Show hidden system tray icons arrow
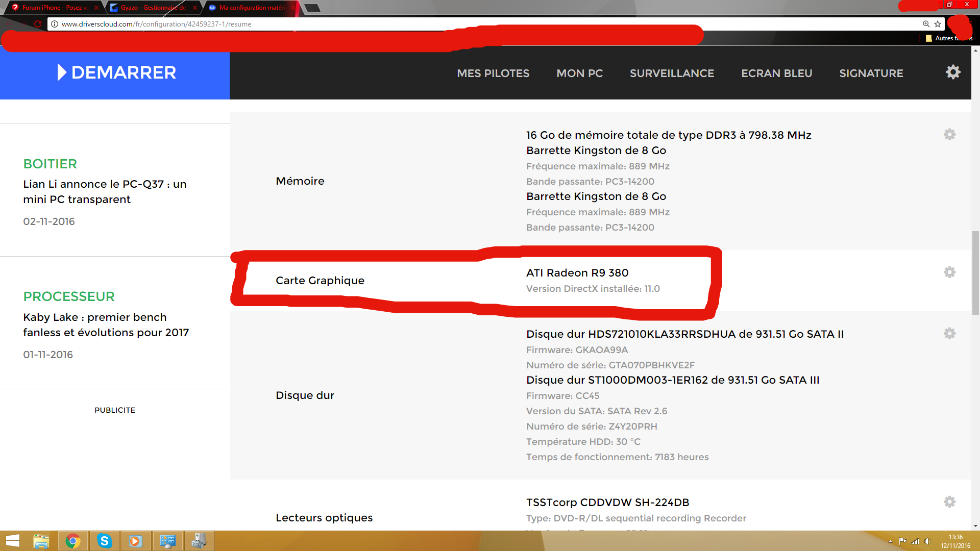 [890, 541]
